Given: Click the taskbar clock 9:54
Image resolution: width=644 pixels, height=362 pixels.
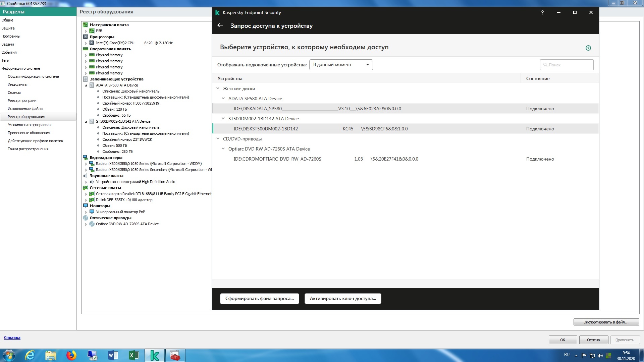Looking at the screenshot, I should pyautogui.click(x=626, y=353).
